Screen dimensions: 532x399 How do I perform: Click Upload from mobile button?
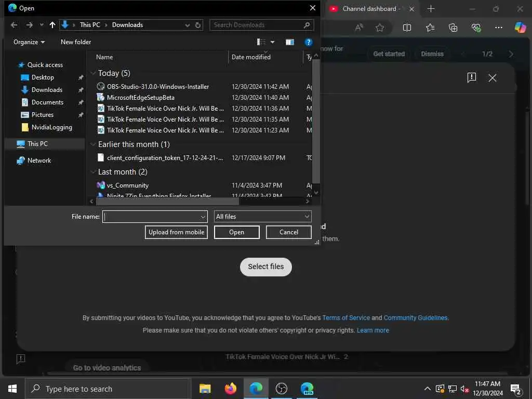176,232
